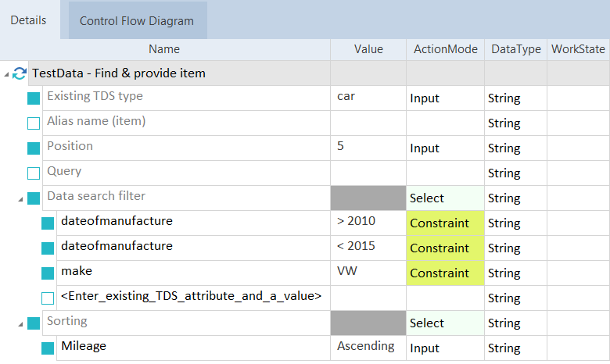610x364 pixels.
Task: Toggle the box beside Enter_existing_TDS_attribute_and_a_value
Action: [x=48, y=298]
